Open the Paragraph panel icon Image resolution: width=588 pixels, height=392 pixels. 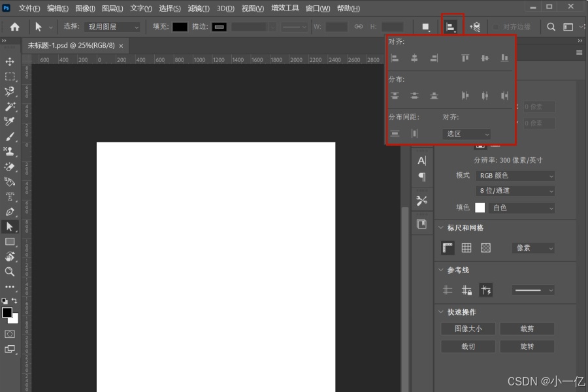pos(422,176)
